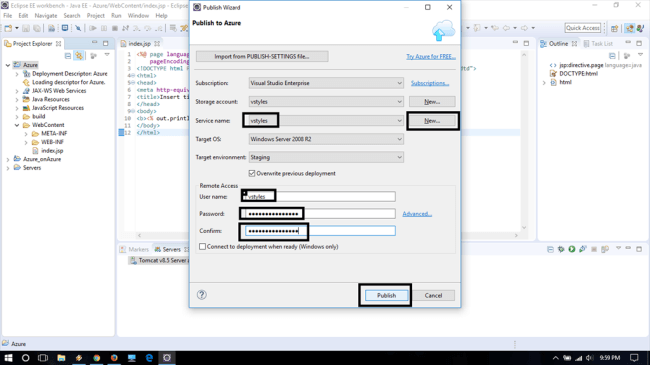Focus the Password field
Viewport: 650px width, 365px height.
[320, 214]
